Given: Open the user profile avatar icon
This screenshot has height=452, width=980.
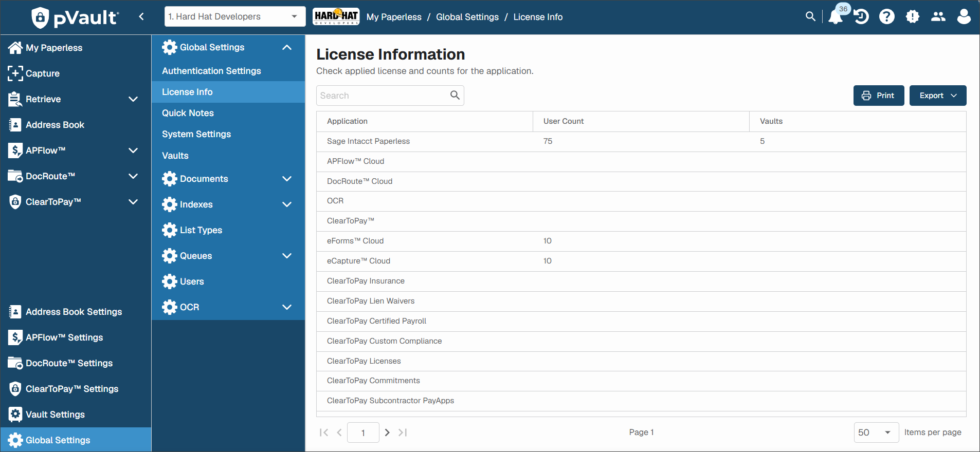Looking at the screenshot, I should 964,17.
